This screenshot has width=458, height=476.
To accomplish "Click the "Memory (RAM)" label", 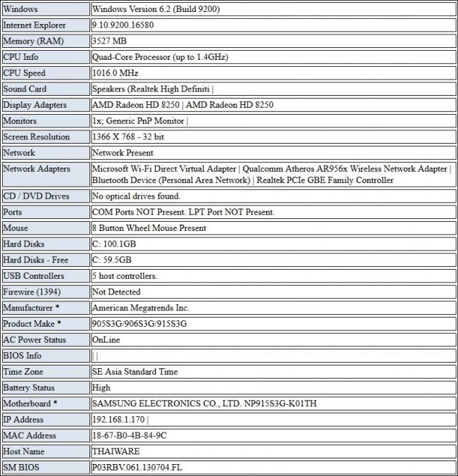I will 33,41.
